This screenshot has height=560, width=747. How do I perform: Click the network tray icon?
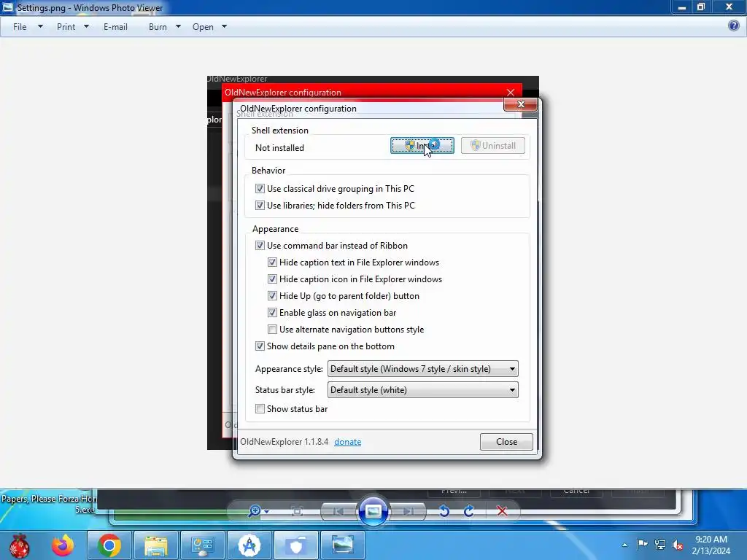pyautogui.click(x=660, y=544)
